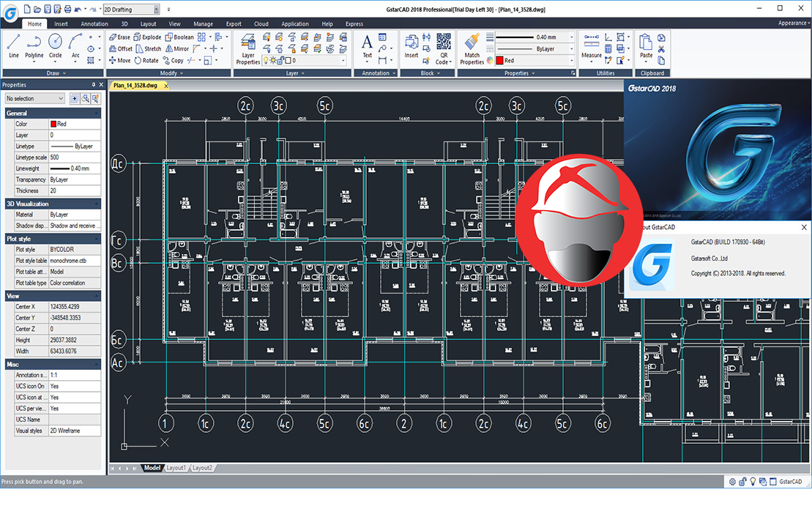Click the Color Red value in Properties

(x=75, y=124)
